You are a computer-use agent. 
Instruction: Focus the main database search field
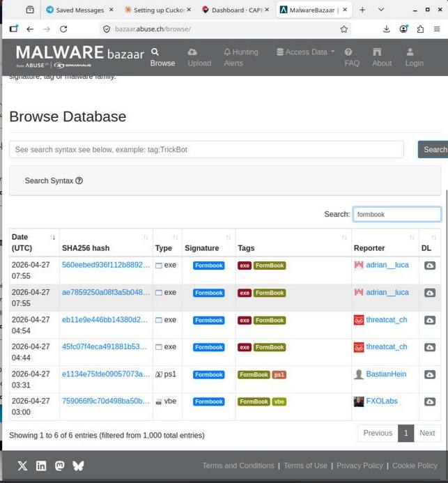pos(206,150)
